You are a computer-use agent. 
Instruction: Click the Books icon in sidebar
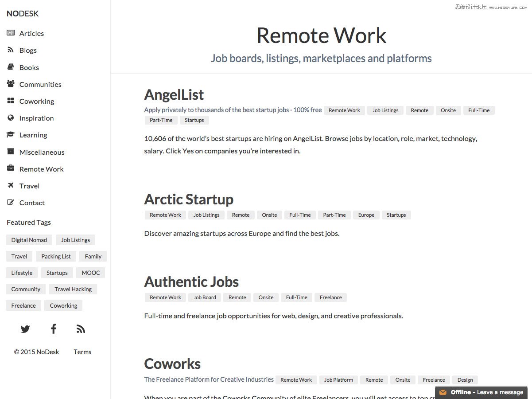pos(11,67)
